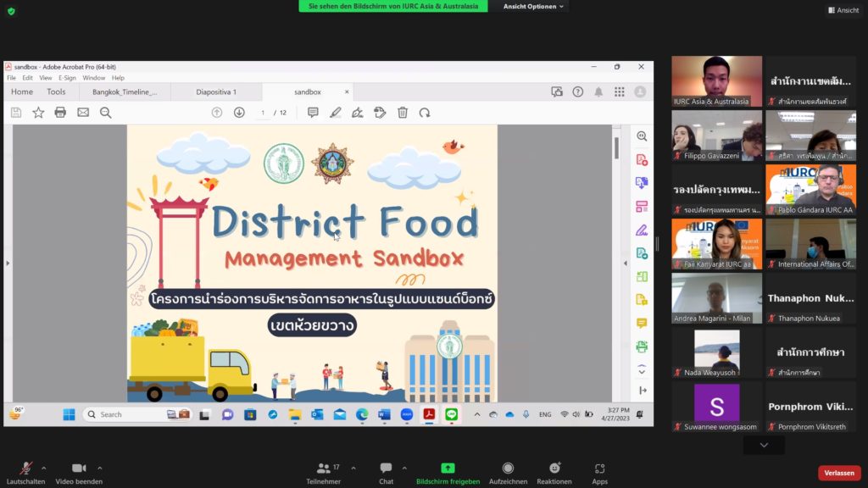868x488 pixels.
Task: Start recording with Aufzeichnen
Action: pyautogui.click(x=508, y=469)
